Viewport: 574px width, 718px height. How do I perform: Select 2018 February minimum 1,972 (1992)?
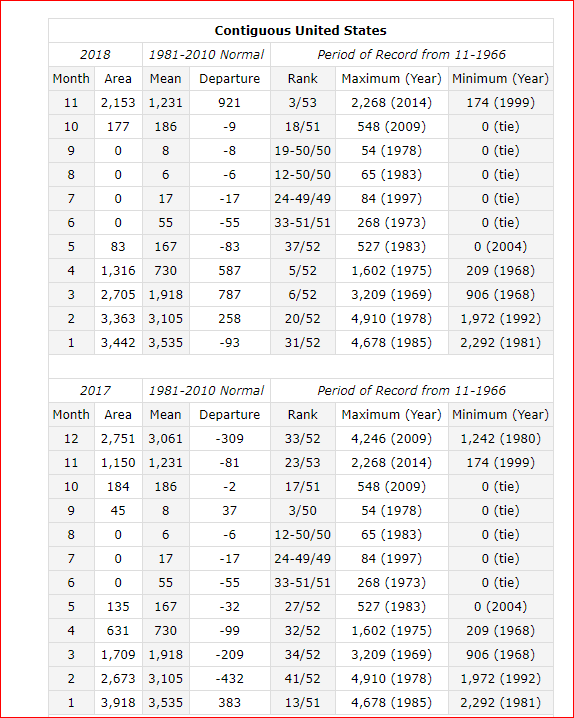click(501, 319)
